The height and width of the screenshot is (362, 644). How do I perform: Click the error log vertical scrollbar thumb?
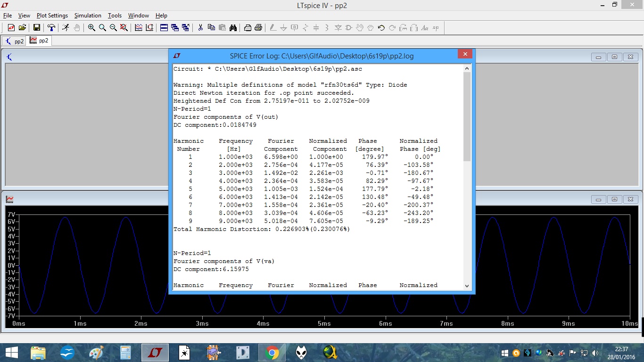point(467,117)
